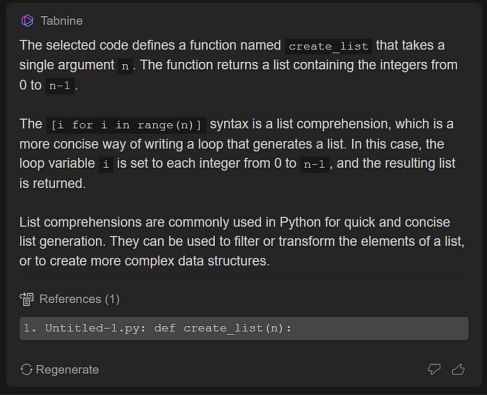Click the inline code n after 'single argument'

coord(125,66)
